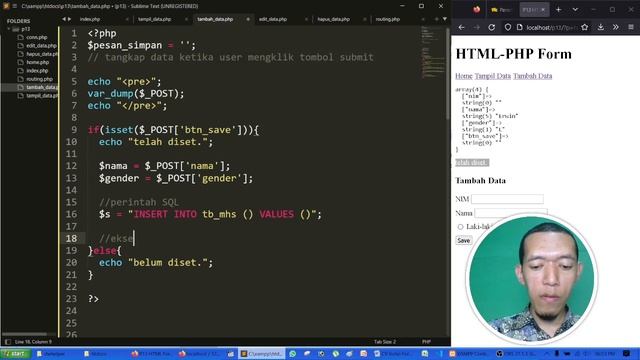
Task: Change Tab Size setting in status bar
Action: [x=385, y=342]
